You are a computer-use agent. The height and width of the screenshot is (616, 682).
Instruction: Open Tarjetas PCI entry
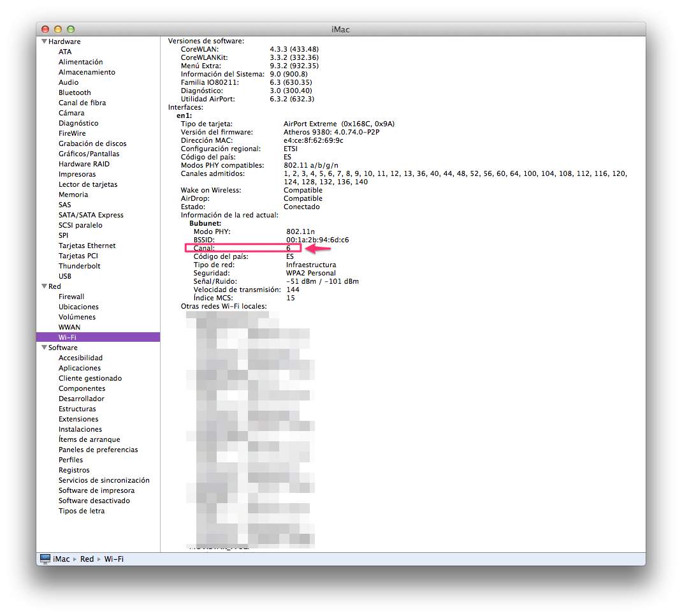tap(78, 256)
